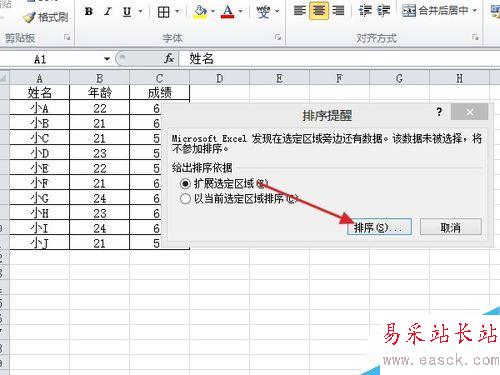The image size is (500, 375).
Task: Open underline style dropdown arrow
Action: click(140, 12)
